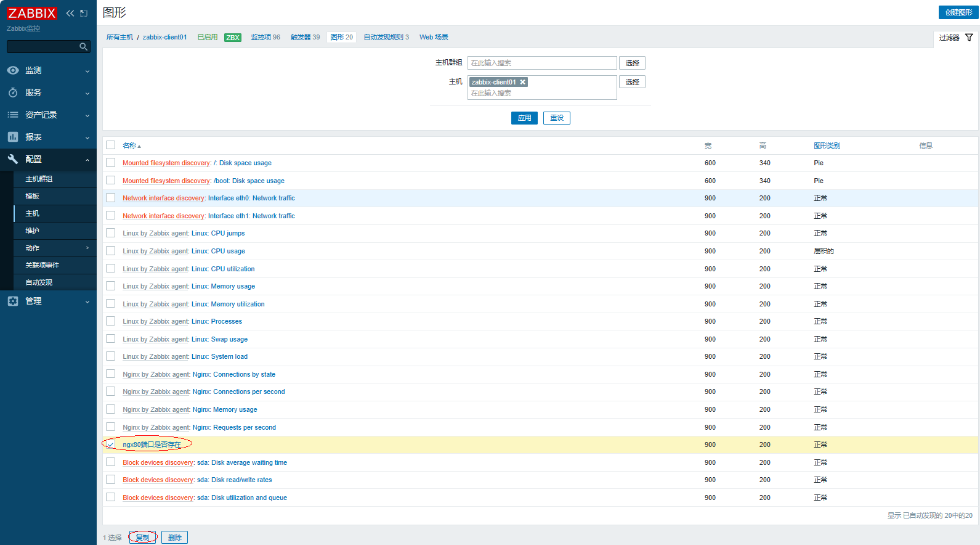Screen dimensions: 980x545
Task: Click the 创建图形 button
Action: 958,12
